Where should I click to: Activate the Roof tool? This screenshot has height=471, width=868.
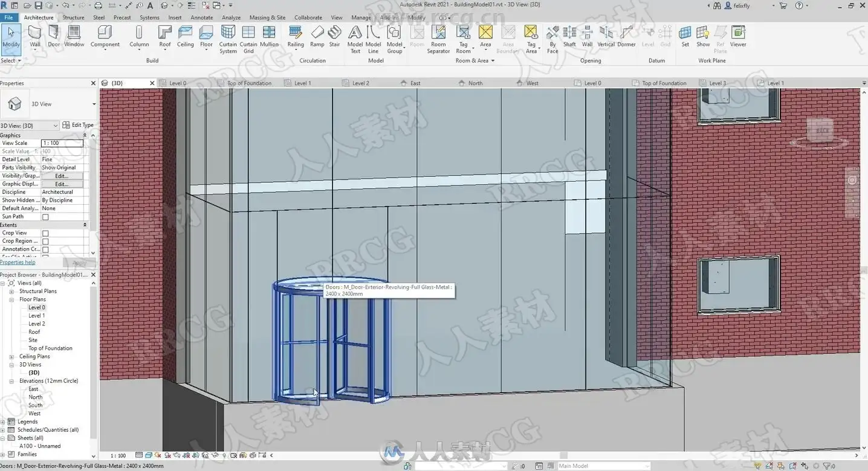(x=165, y=37)
